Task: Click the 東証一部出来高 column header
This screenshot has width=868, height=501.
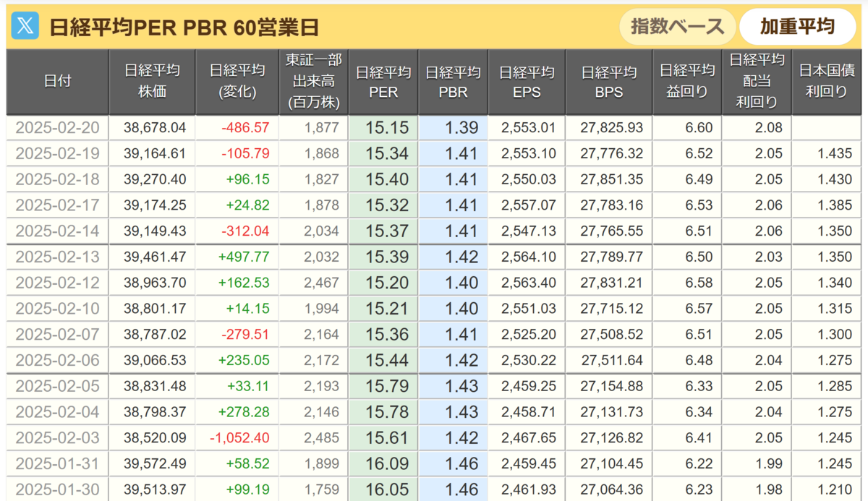Action: pos(313,82)
